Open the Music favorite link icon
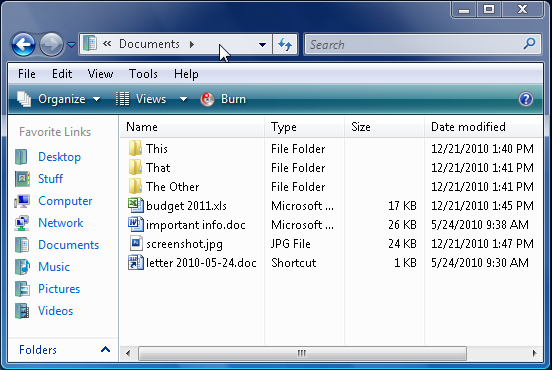This screenshot has height=370, width=552. [x=22, y=267]
